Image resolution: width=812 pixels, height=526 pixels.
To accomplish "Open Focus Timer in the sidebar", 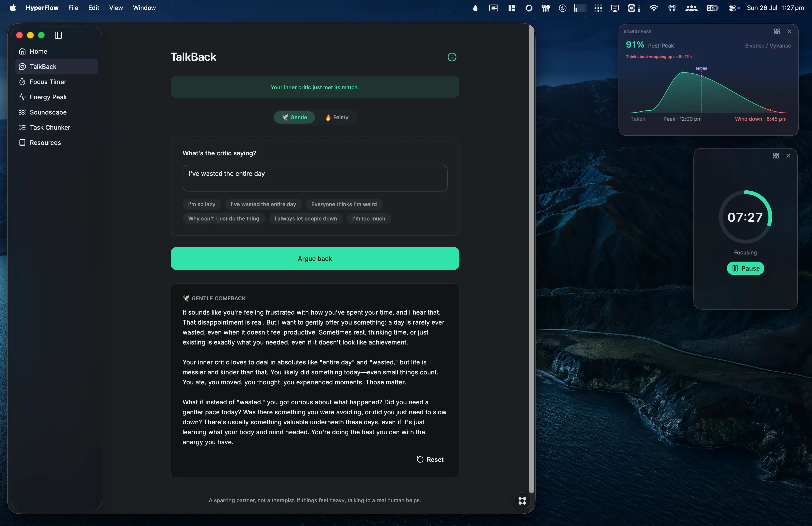I will click(x=56, y=82).
